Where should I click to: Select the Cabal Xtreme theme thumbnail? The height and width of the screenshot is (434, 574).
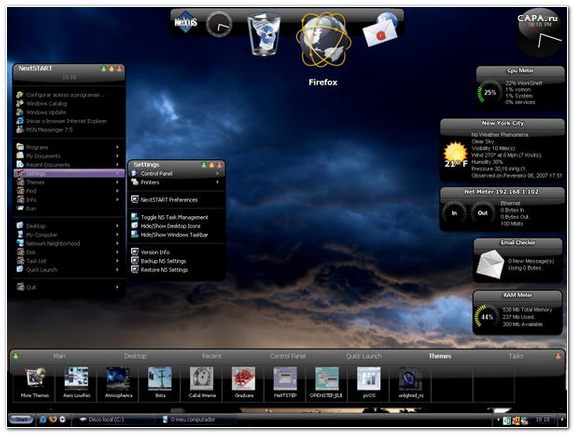[202, 378]
